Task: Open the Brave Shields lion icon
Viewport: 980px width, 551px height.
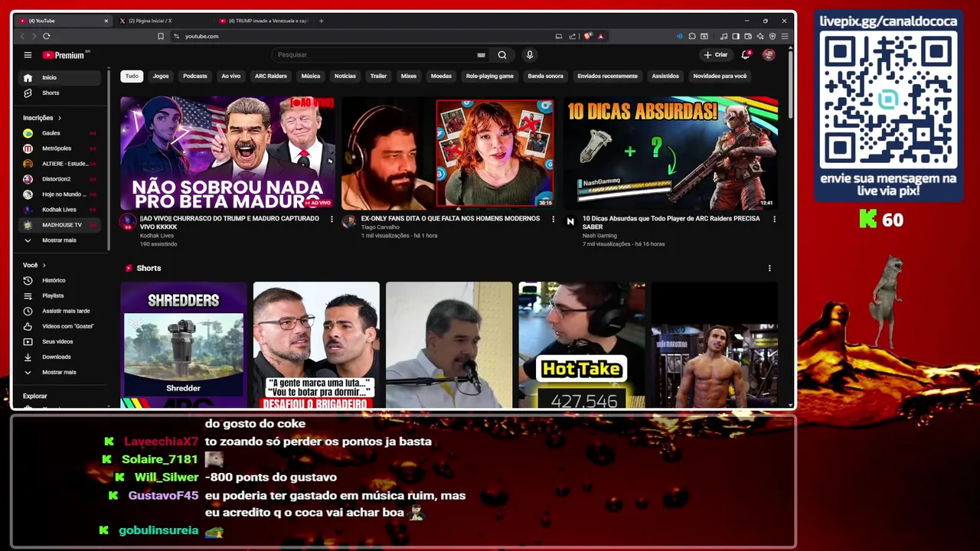Action: 588,36
